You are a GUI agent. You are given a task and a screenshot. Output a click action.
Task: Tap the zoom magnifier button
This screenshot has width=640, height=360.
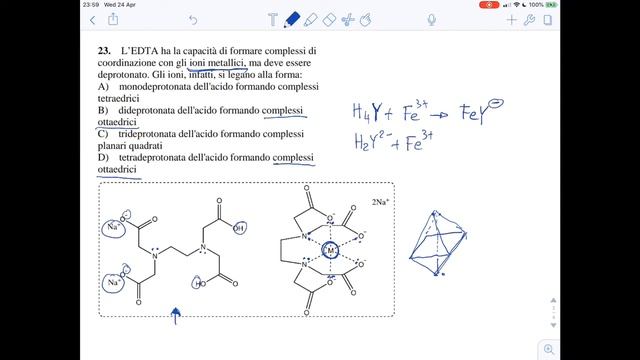point(549,349)
